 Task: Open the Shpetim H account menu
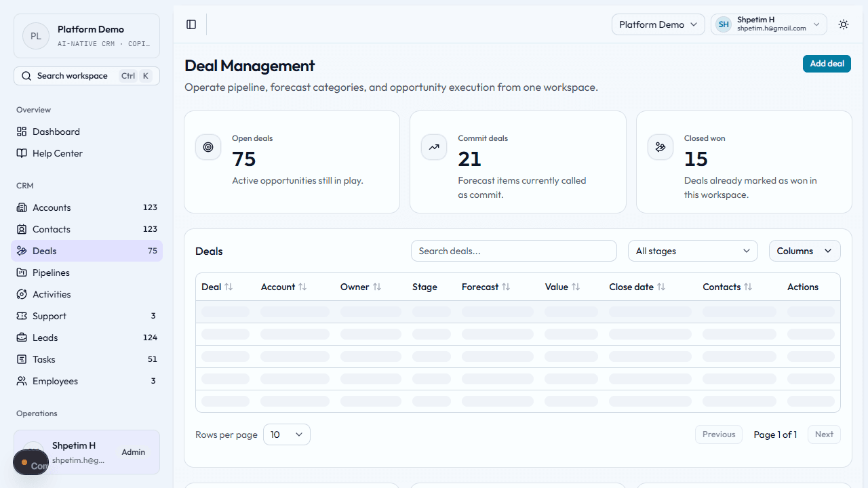[768, 24]
